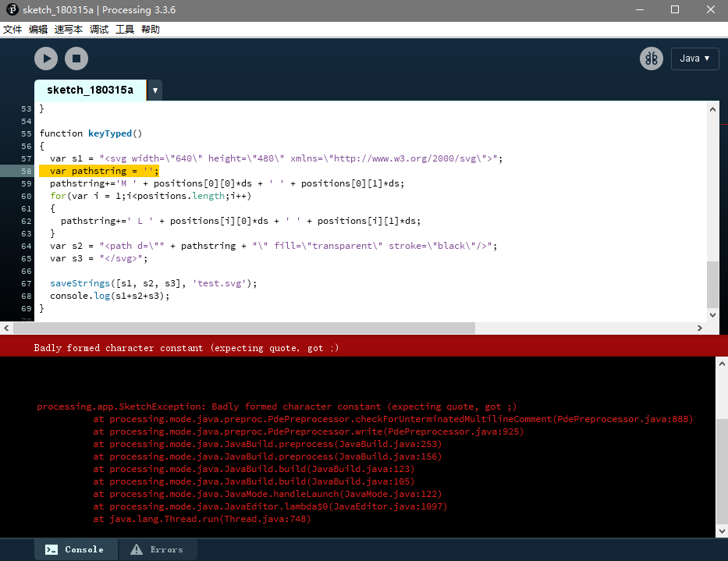Stop the running sketch
The image size is (728, 561).
point(76,59)
